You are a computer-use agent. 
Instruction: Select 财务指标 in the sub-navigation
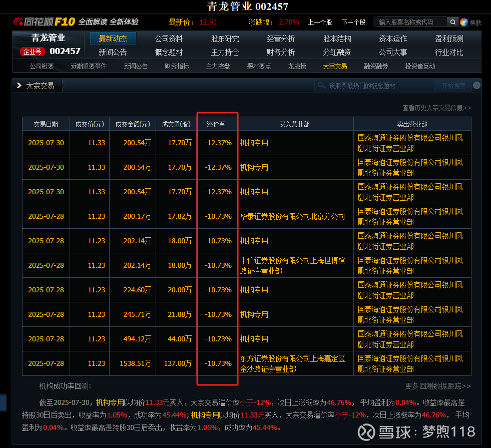(x=177, y=66)
